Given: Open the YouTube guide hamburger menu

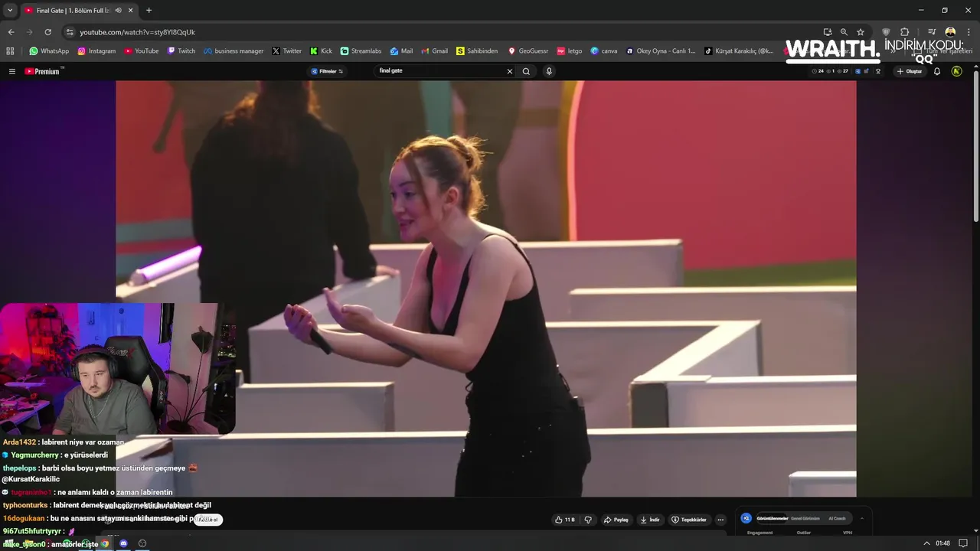Looking at the screenshot, I should point(12,71).
